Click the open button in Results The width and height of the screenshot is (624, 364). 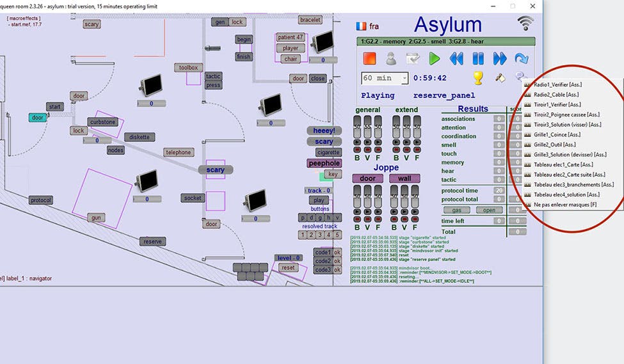tap(488, 210)
